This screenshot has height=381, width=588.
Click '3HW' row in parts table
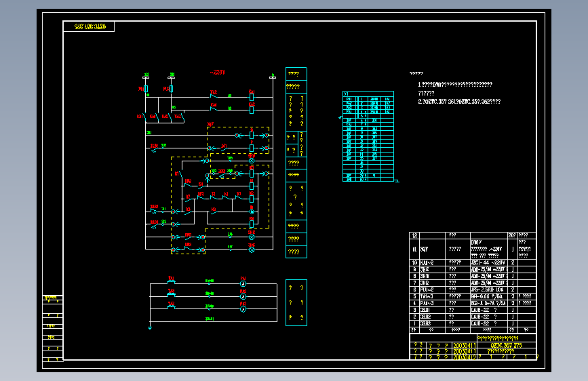473,276
